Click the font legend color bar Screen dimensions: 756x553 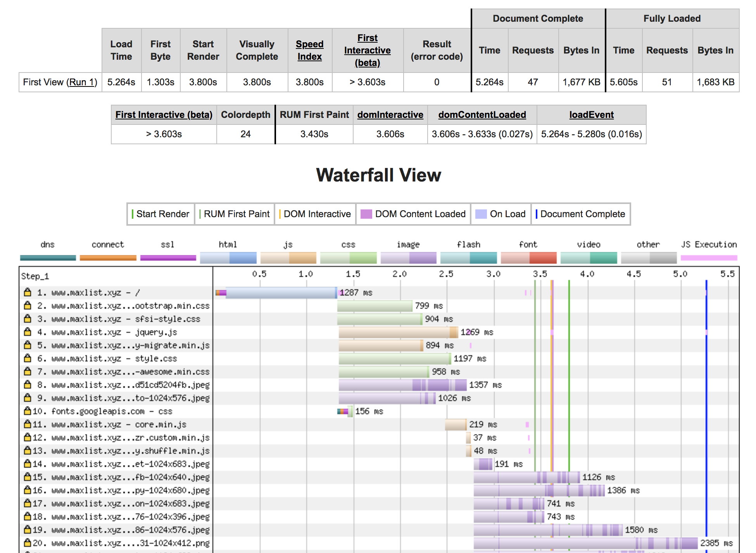coord(529,258)
